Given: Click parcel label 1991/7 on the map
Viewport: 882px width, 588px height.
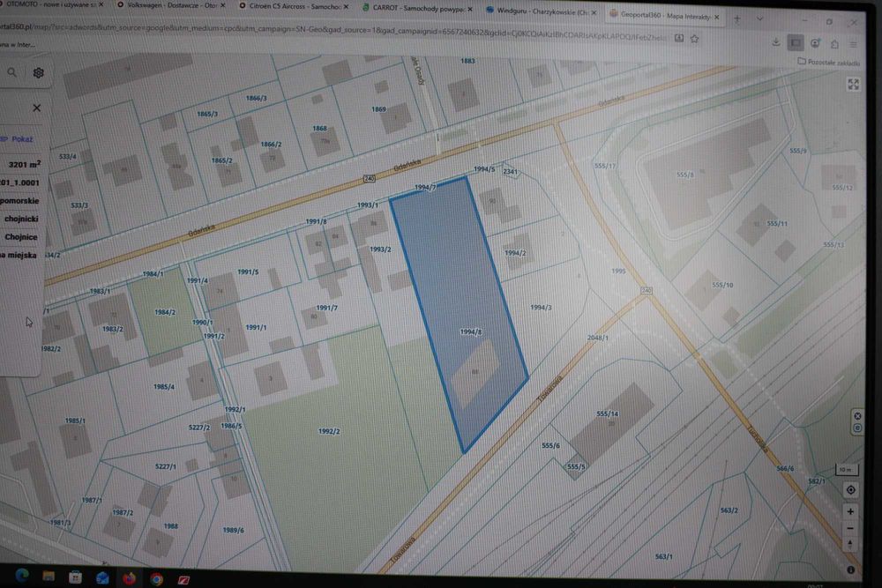Looking at the screenshot, I should tap(327, 308).
